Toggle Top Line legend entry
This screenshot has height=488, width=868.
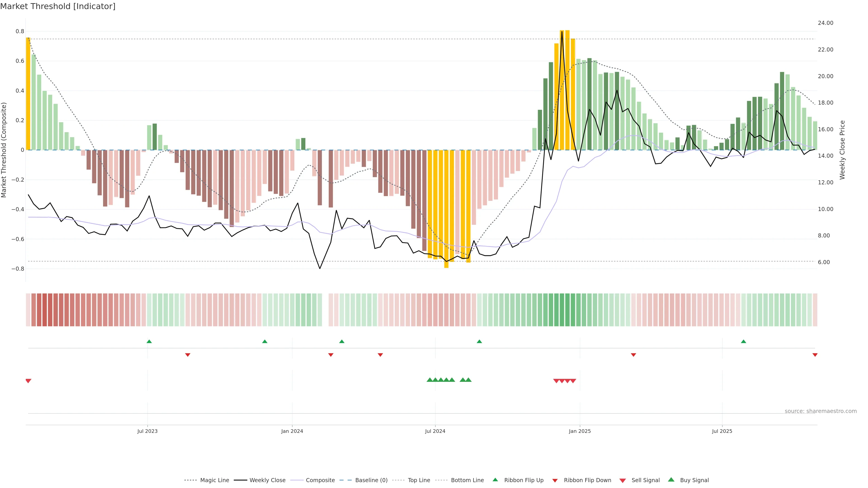419,480
